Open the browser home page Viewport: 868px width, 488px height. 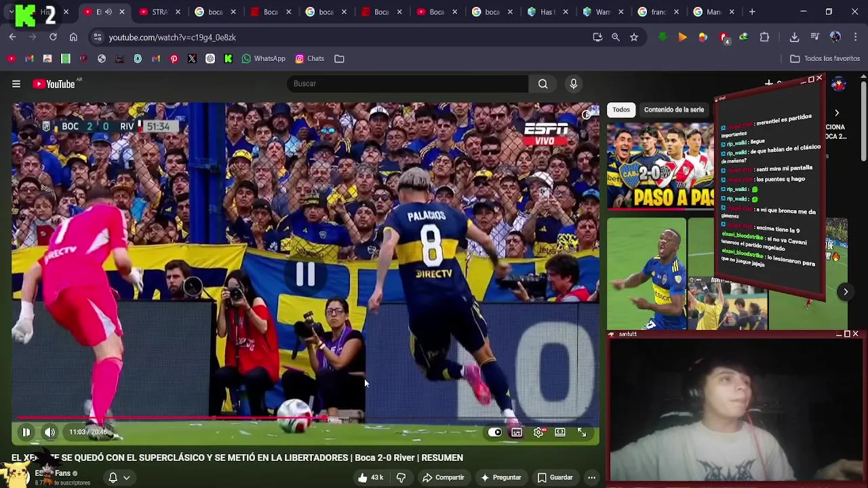(73, 37)
